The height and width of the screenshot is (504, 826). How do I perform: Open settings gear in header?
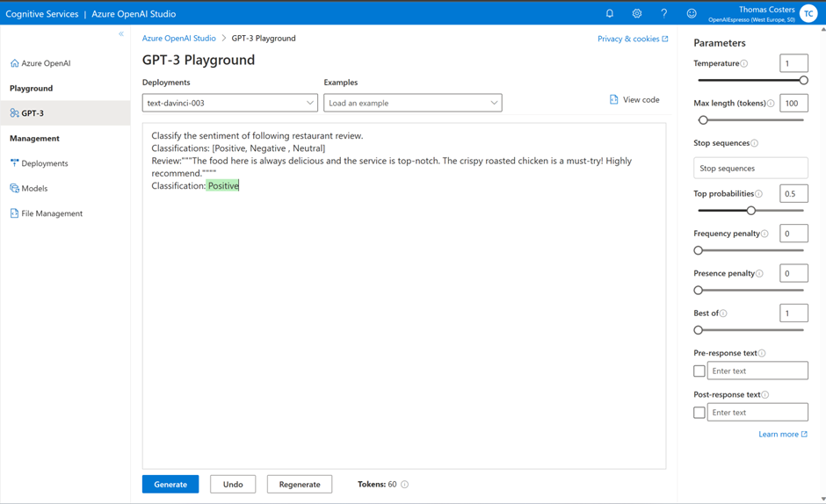[x=637, y=13]
